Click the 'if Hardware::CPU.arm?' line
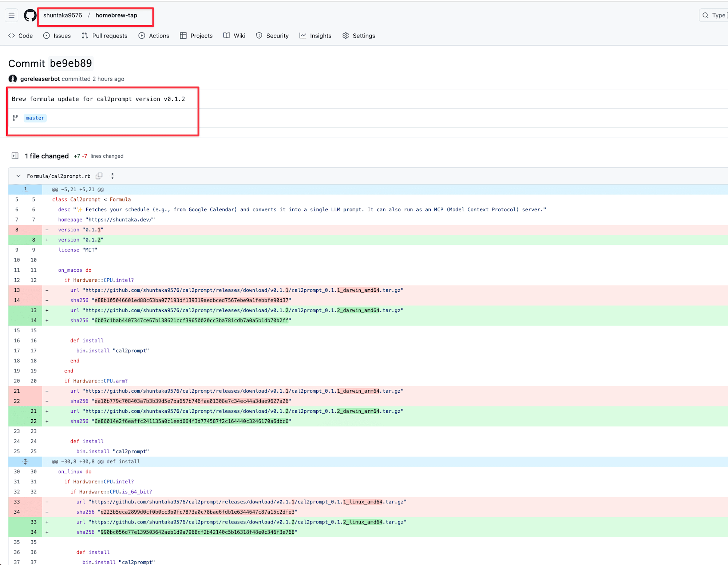The height and width of the screenshot is (565, 728). (368, 381)
